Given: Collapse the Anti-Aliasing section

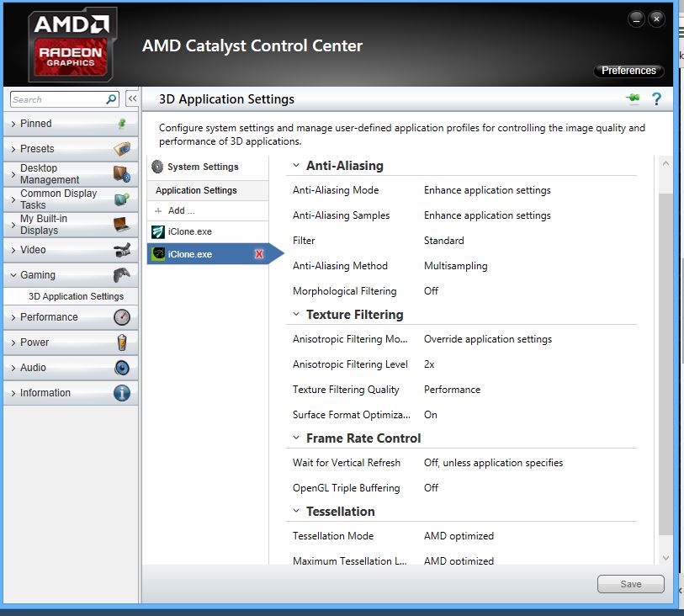Looking at the screenshot, I should [x=296, y=166].
